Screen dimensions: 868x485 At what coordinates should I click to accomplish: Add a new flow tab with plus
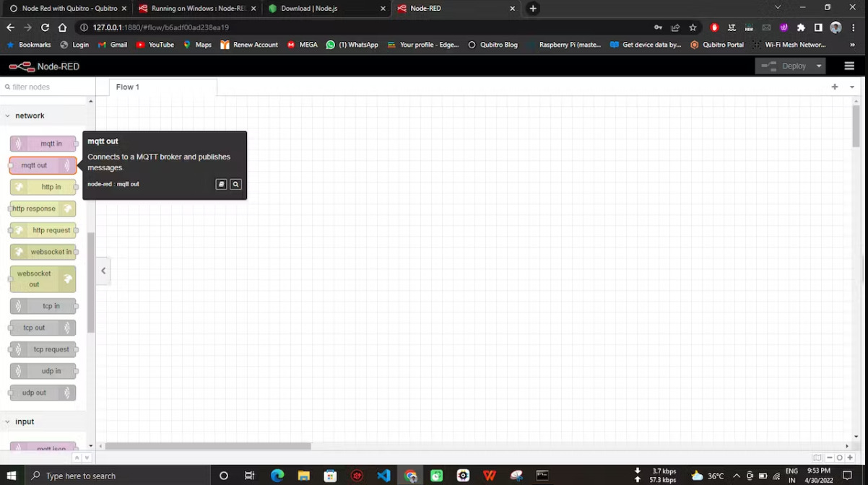[835, 87]
